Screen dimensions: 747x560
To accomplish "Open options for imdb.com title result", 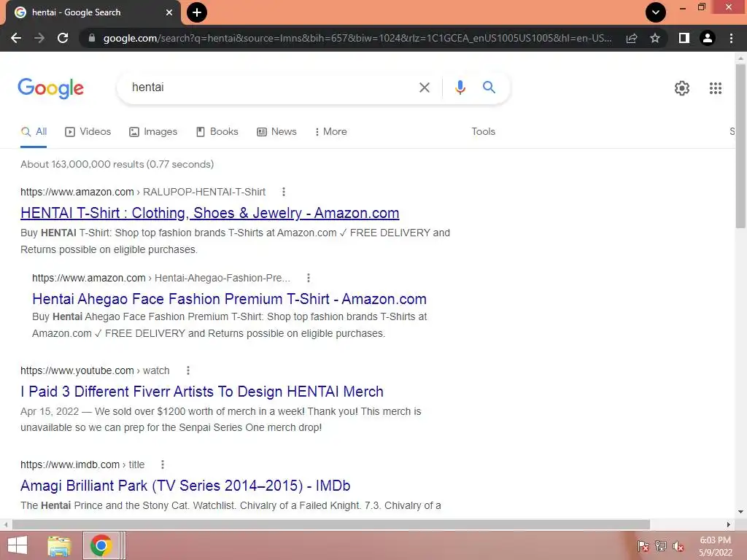I will coord(163,464).
